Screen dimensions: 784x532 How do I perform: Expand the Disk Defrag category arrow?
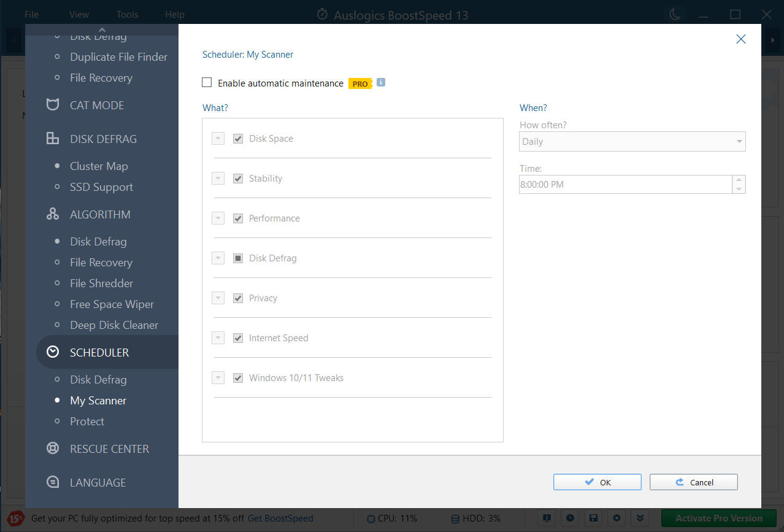pos(218,258)
